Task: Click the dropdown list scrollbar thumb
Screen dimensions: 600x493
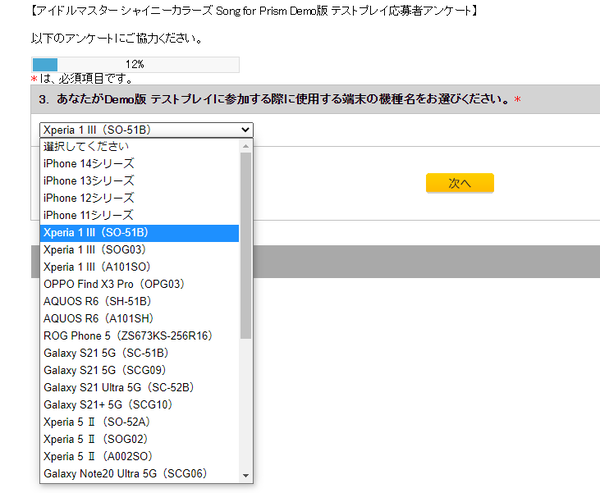Action: (246, 245)
